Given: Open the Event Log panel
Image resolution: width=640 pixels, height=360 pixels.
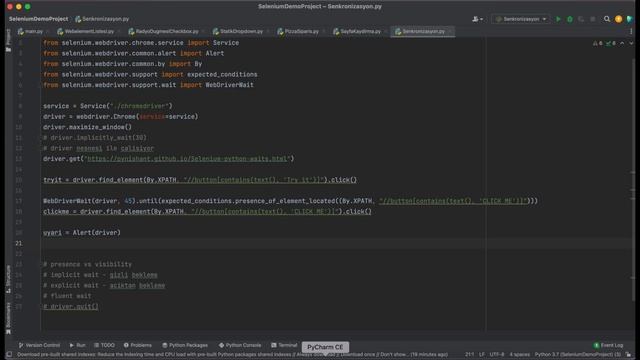Looking at the screenshot, I should pos(608,345).
